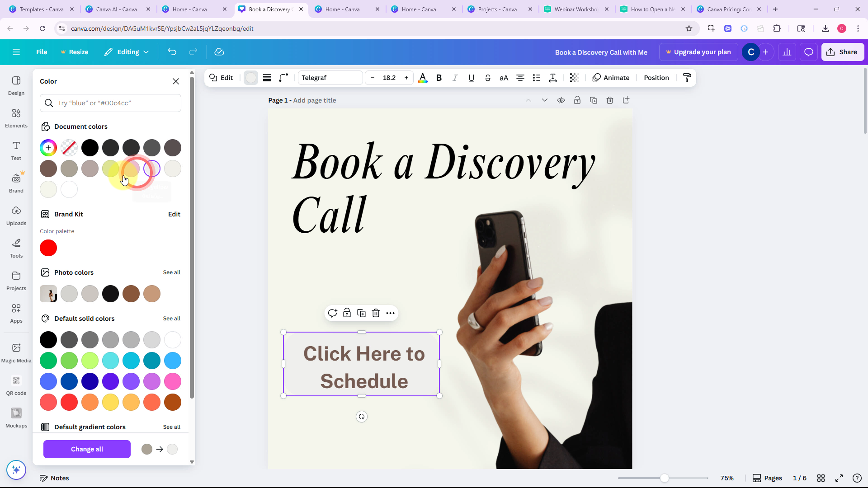This screenshot has height=488, width=868.
Task: Open the Pages view selector
Action: tap(767, 478)
